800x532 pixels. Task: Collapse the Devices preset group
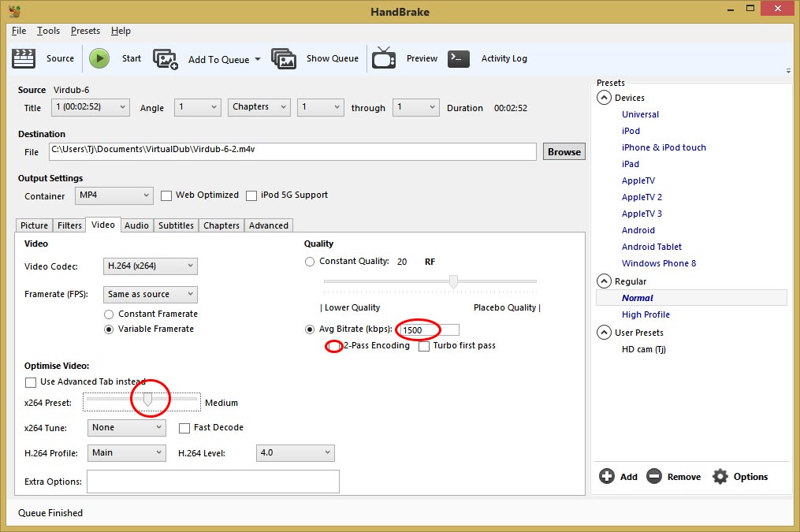604,98
